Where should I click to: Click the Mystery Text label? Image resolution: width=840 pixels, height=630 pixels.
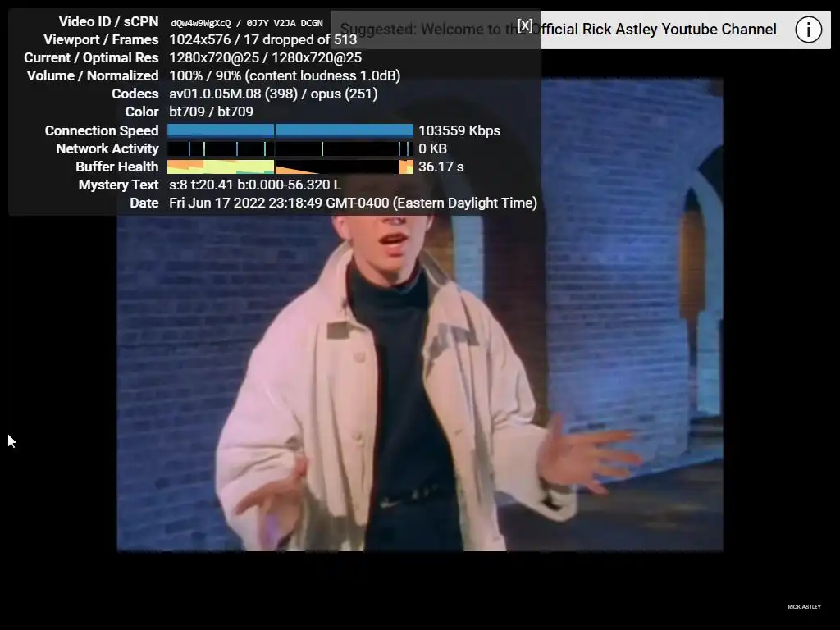[x=118, y=185]
